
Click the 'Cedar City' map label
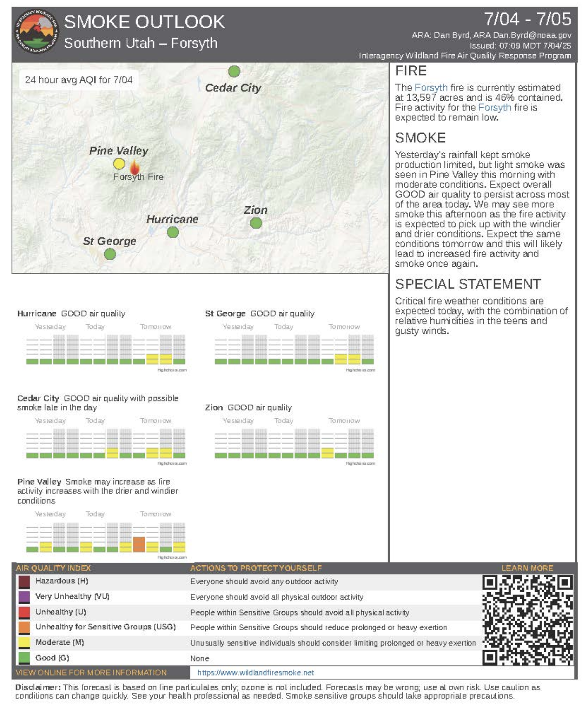click(x=233, y=88)
